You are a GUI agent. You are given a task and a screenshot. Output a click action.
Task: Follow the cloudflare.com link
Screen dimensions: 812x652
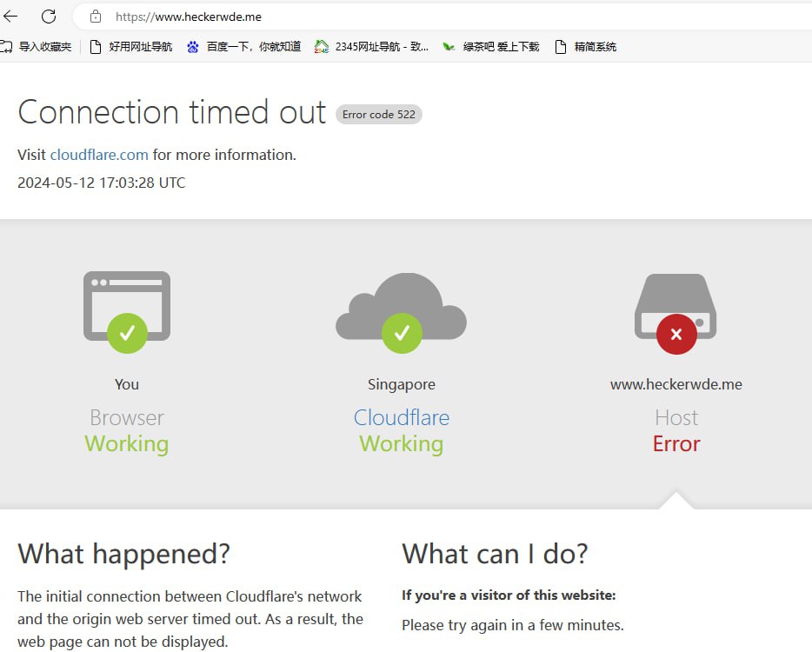[99, 155]
